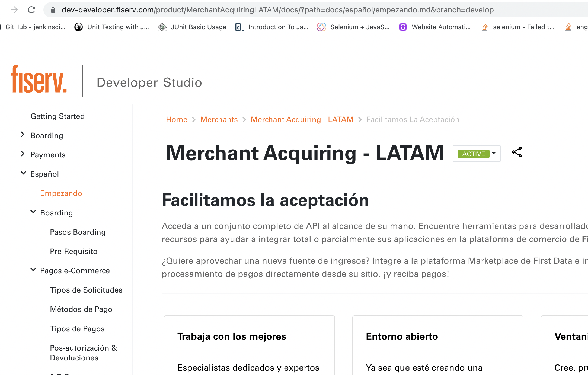Open the JUnit Basic Usage bookmark
Viewport: 588px width, 375px height.
coord(192,27)
